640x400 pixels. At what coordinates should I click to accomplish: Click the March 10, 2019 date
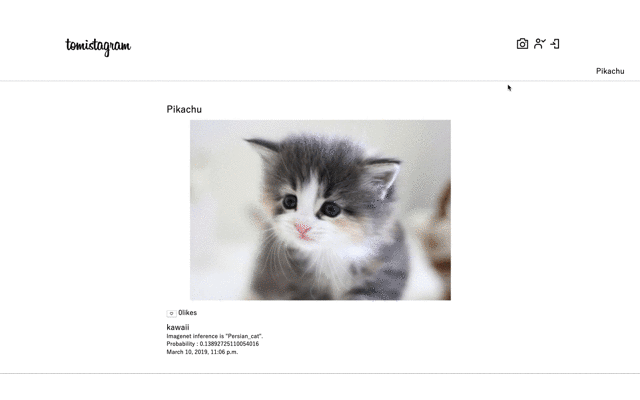[187, 352]
